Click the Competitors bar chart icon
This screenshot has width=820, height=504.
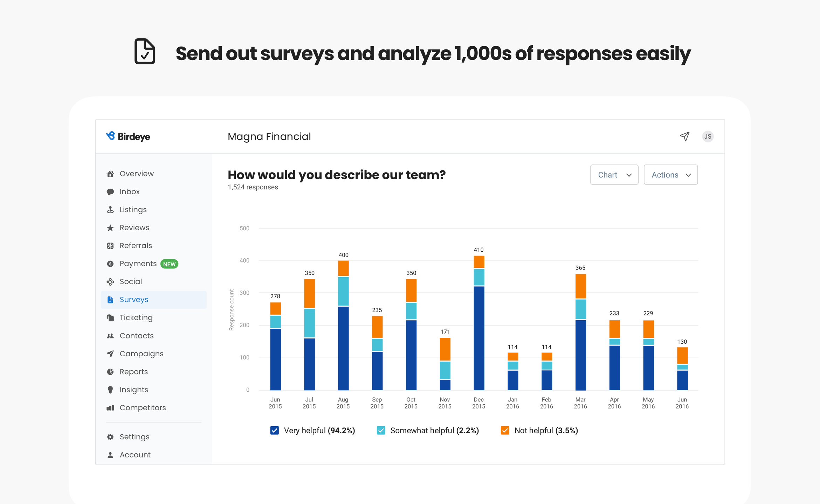click(x=110, y=408)
